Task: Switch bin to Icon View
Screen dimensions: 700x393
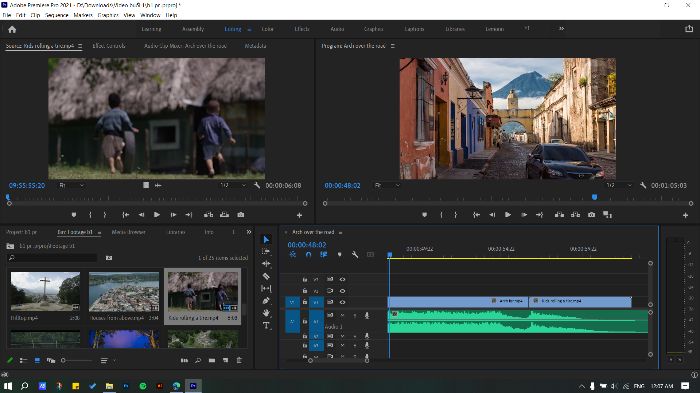Action: pyautogui.click(x=38, y=360)
